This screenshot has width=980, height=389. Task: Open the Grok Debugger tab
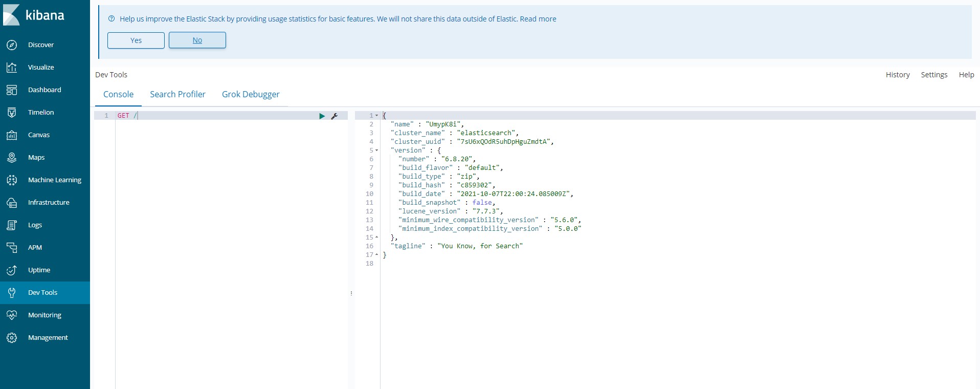point(251,94)
